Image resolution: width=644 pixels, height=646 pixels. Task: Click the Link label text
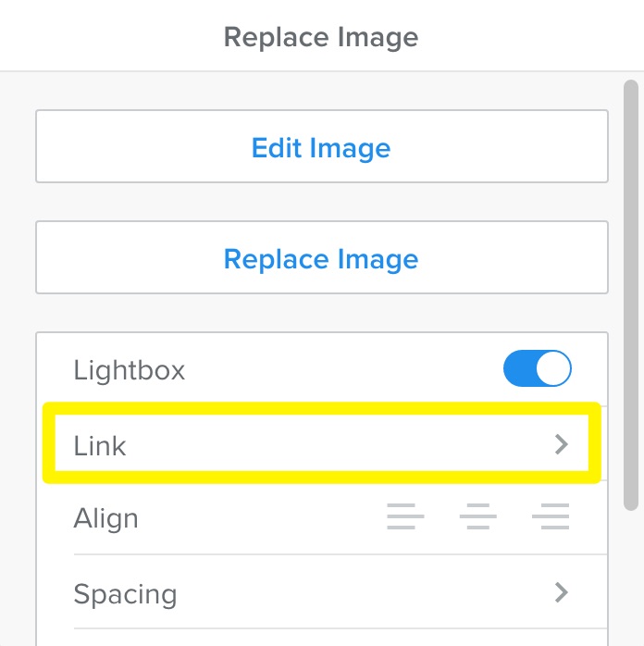100,445
